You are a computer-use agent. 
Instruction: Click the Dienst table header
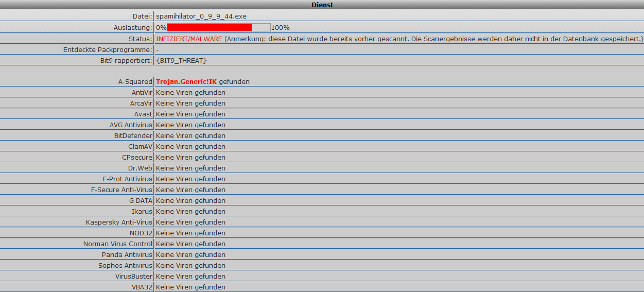(x=322, y=5)
